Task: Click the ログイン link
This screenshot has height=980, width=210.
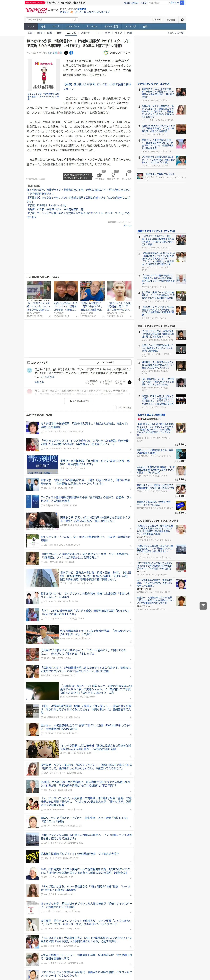Action: (x=64, y=12)
